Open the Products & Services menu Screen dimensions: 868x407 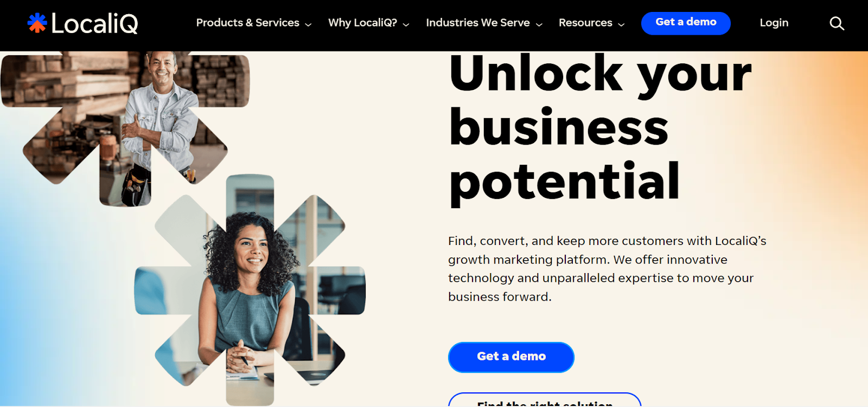(247, 23)
